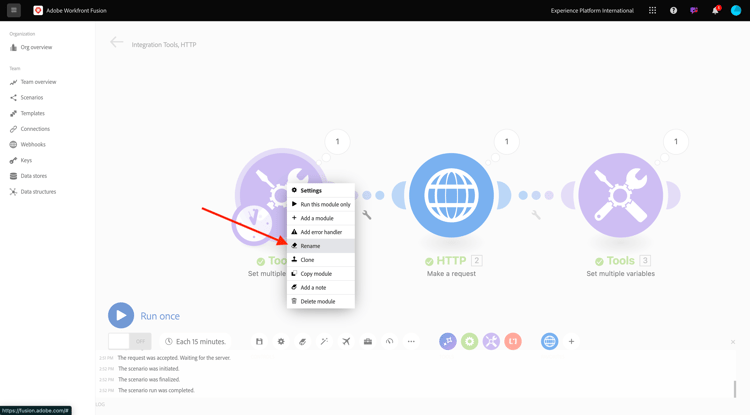750x415 pixels.
Task: Click the clock schedule icon on first module
Action: pyautogui.click(x=253, y=224)
